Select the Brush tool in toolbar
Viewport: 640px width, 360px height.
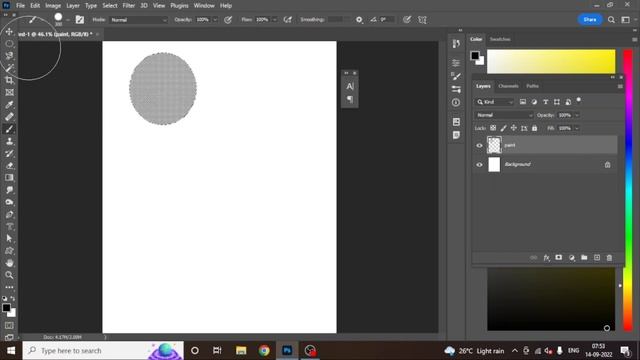pos(9,129)
